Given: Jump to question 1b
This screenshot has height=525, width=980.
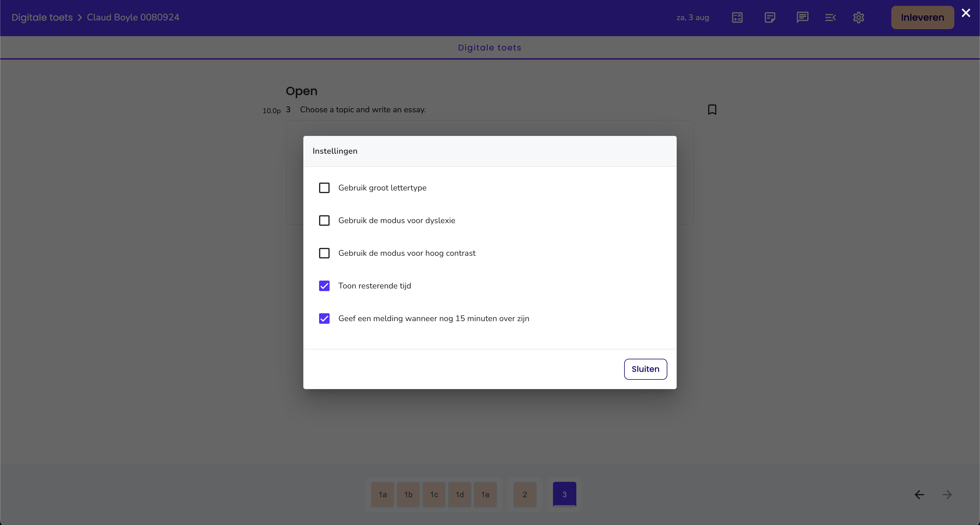Looking at the screenshot, I should (408, 495).
